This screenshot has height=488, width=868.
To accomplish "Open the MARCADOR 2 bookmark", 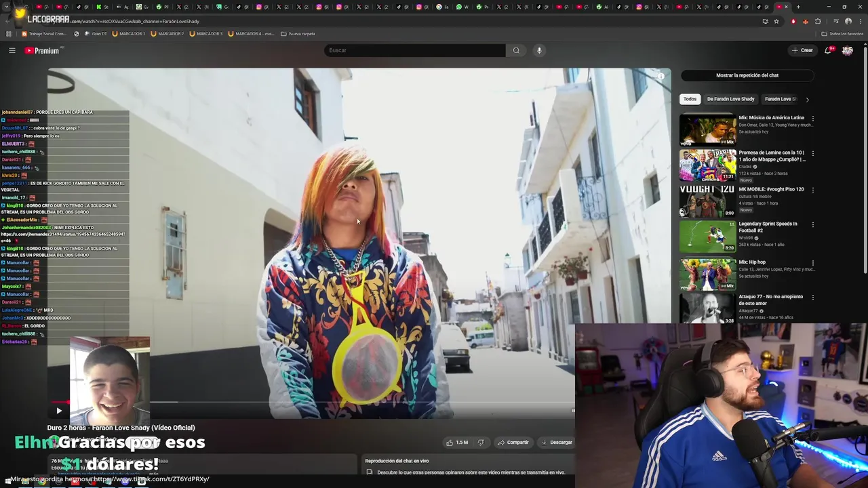I will [x=167, y=33].
